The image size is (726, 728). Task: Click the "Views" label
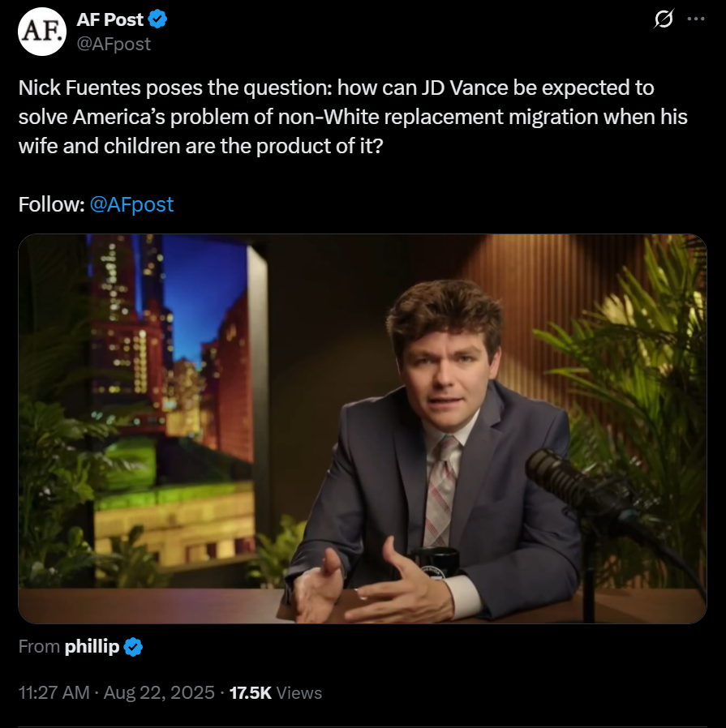pos(299,692)
